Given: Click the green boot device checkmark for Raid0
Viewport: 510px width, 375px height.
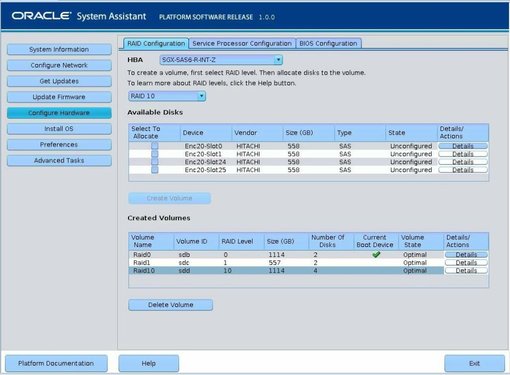Looking at the screenshot, I should click(x=376, y=255).
